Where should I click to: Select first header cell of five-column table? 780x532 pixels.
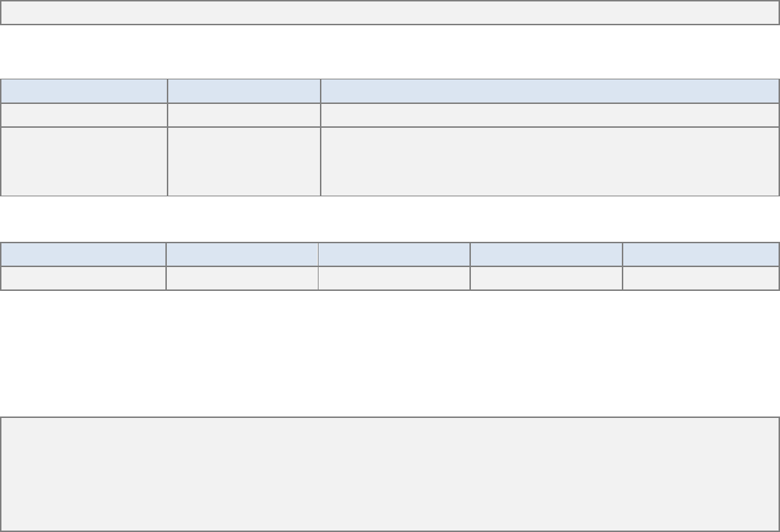click(83, 255)
